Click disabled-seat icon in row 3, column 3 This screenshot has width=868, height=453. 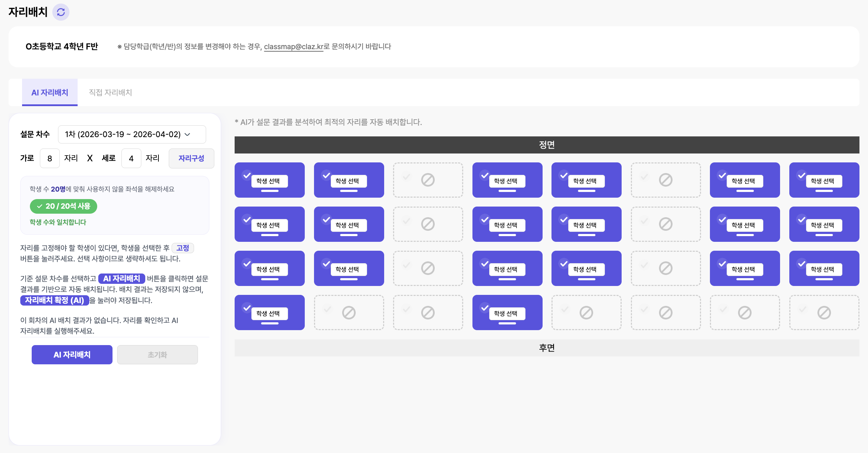point(428,268)
